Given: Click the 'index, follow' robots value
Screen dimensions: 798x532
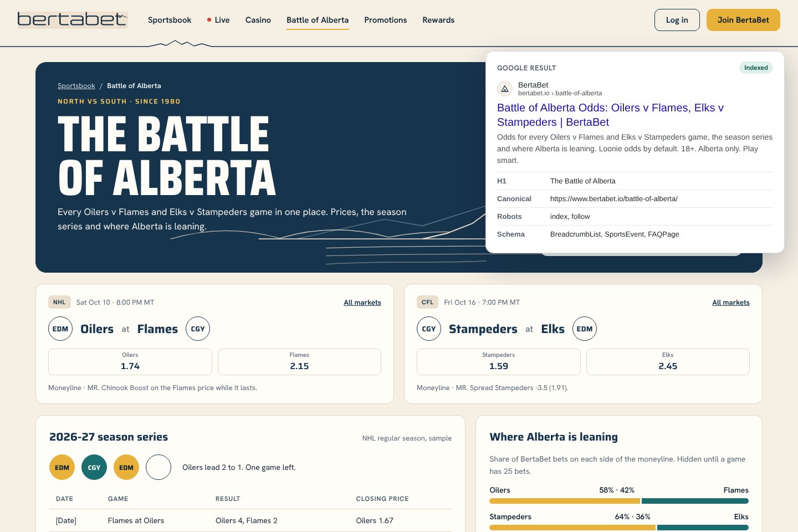Looking at the screenshot, I should point(570,217).
